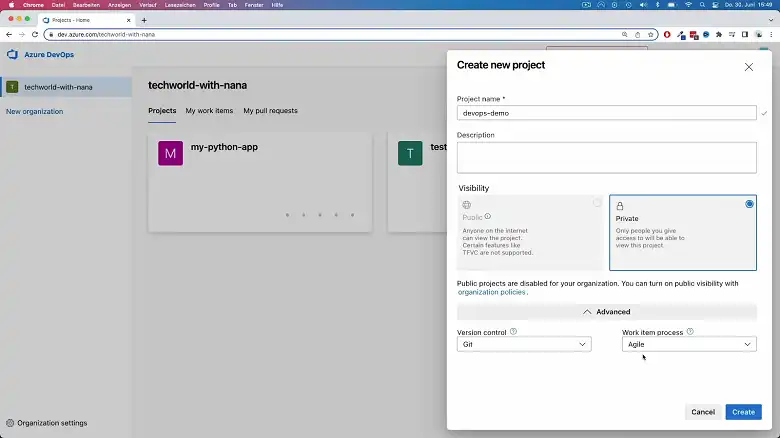780x438 pixels.
Task: Open the Verlauf menu
Action: [147, 5]
